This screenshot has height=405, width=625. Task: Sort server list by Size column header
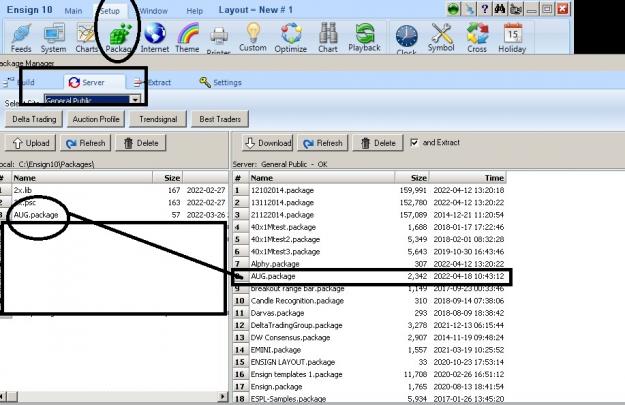(412, 178)
